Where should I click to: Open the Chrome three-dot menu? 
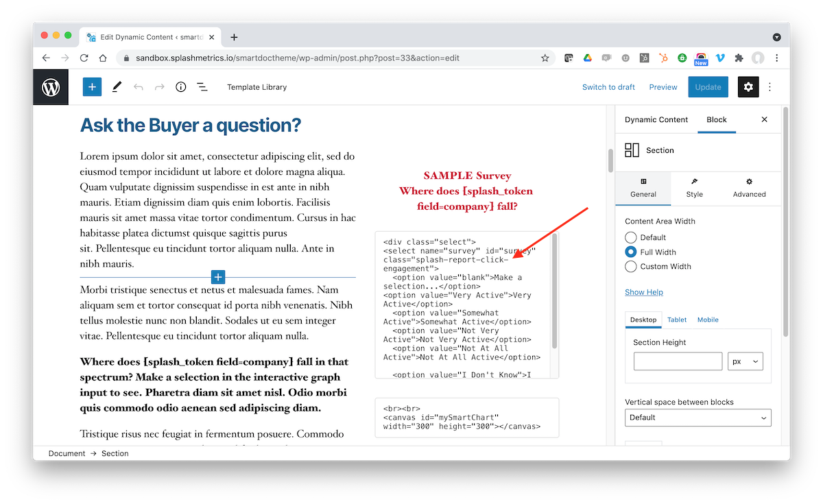click(x=777, y=58)
